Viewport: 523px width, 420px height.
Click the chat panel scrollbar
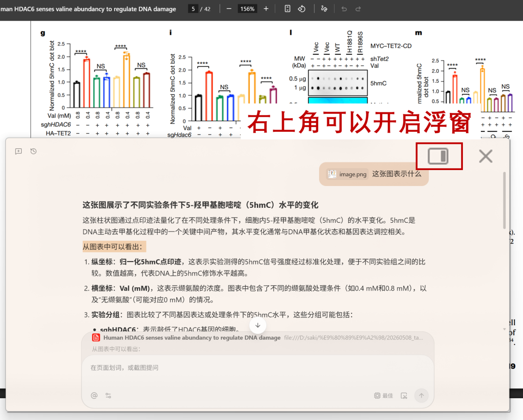pos(504,201)
